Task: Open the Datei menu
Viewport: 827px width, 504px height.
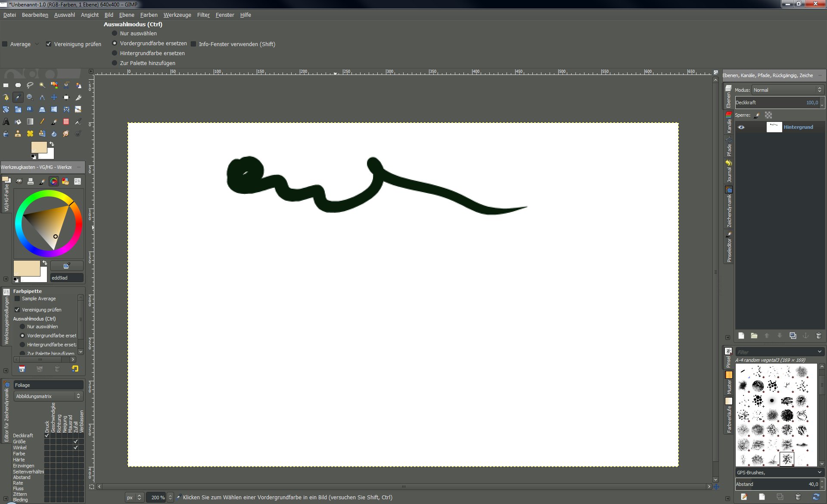Action: [x=9, y=15]
